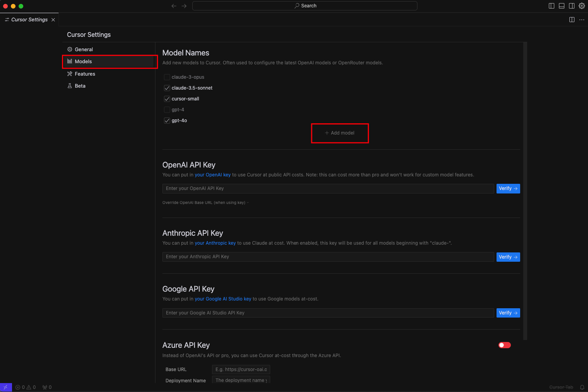Open notifications bell in status bar
This screenshot has width=588, height=392.
pos(582,387)
